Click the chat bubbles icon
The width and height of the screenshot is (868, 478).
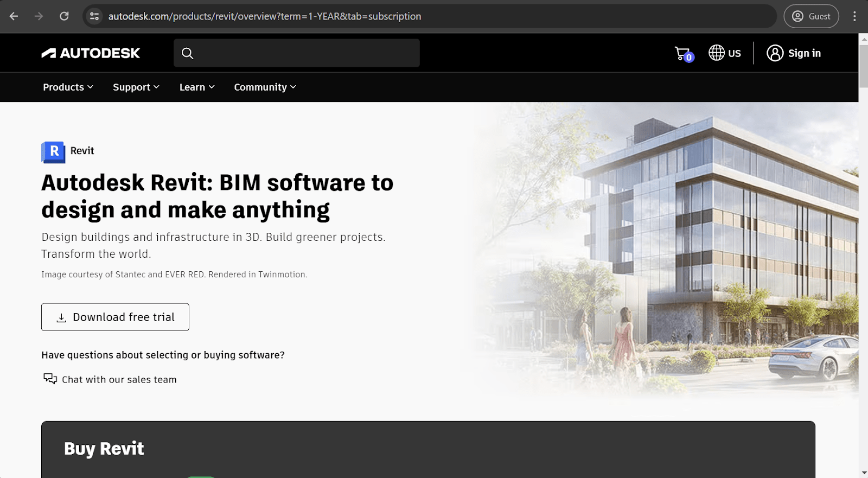pos(50,379)
